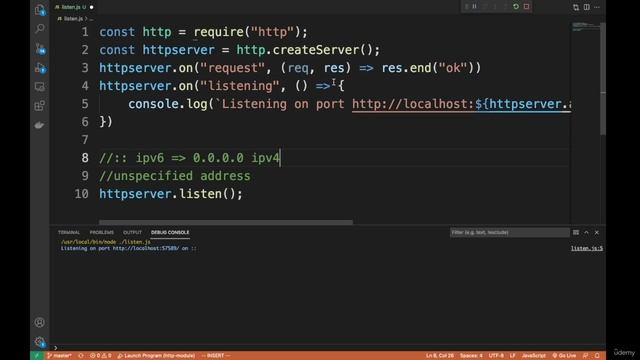Click the editor horizontal scrollbar
Viewport: 640px width, 360px height.
[226, 222]
